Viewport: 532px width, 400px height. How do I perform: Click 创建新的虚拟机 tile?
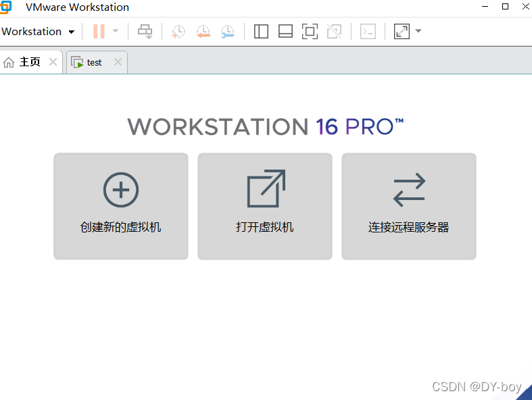point(121,206)
